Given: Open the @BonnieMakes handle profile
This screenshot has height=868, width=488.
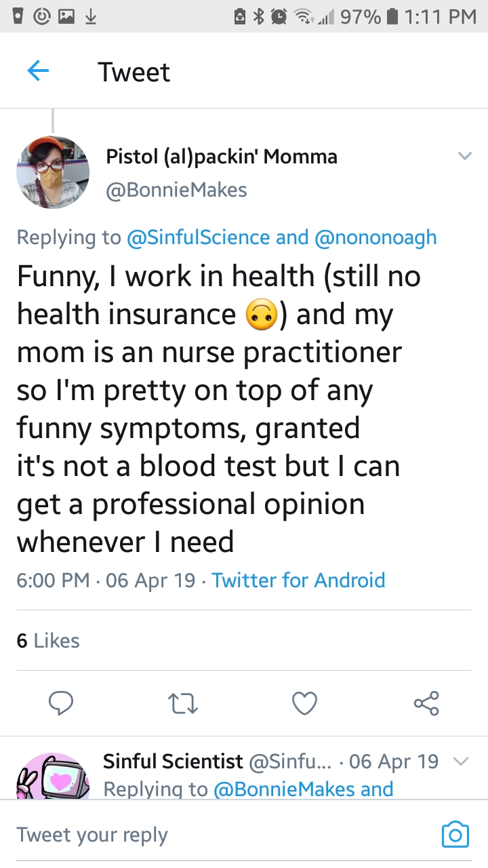Looking at the screenshot, I should tap(176, 191).
